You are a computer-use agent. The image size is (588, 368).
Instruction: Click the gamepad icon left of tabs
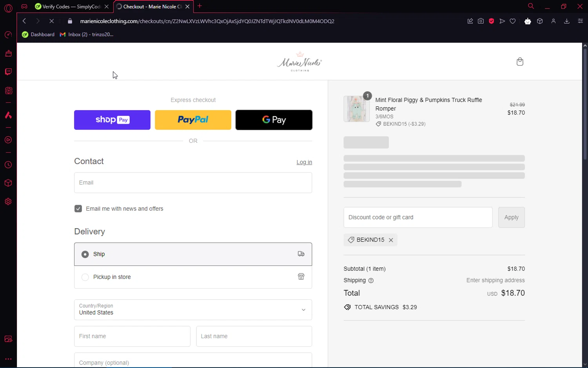click(x=24, y=6)
